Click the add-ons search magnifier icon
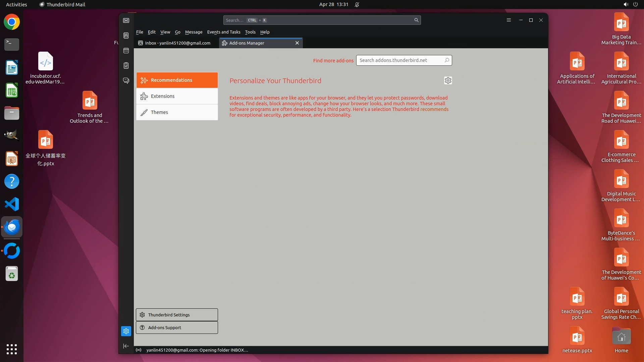Image resolution: width=644 pixels, height=362 pixels. tap(447, 60)
